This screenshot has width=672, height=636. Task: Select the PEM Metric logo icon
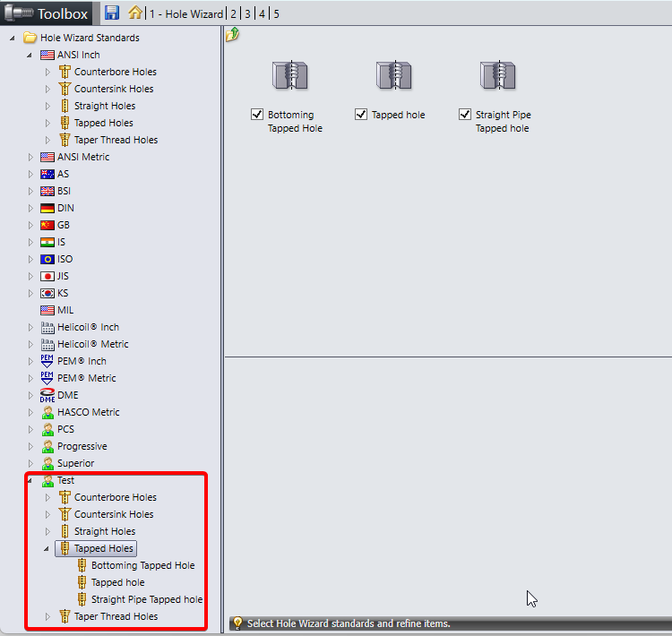(x=47, y=378)
